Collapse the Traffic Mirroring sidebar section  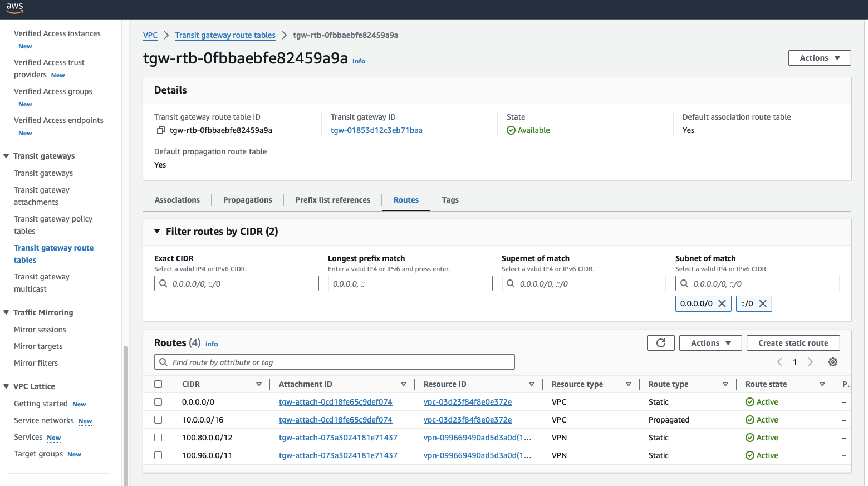pos(6,312)
